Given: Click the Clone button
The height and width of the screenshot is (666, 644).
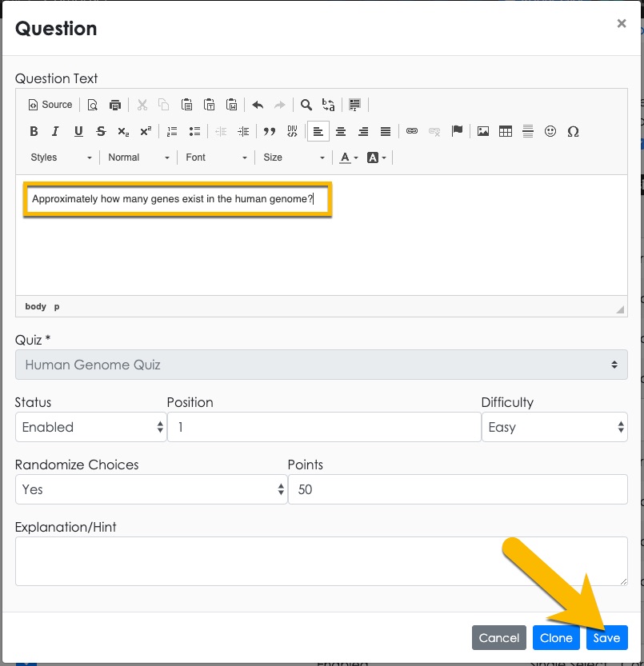Looking at the screenshot, I should (x=556, y=637).
